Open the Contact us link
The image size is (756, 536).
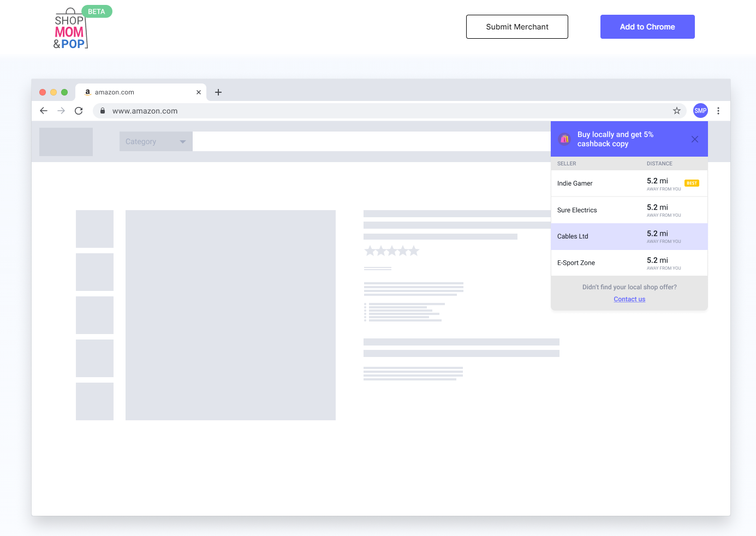[x=629, y=299]
